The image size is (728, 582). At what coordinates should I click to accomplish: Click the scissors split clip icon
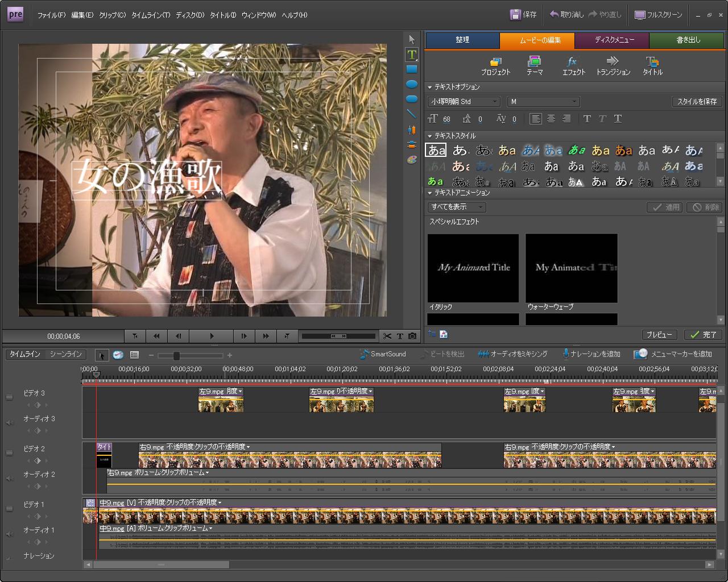pos(387,336)
